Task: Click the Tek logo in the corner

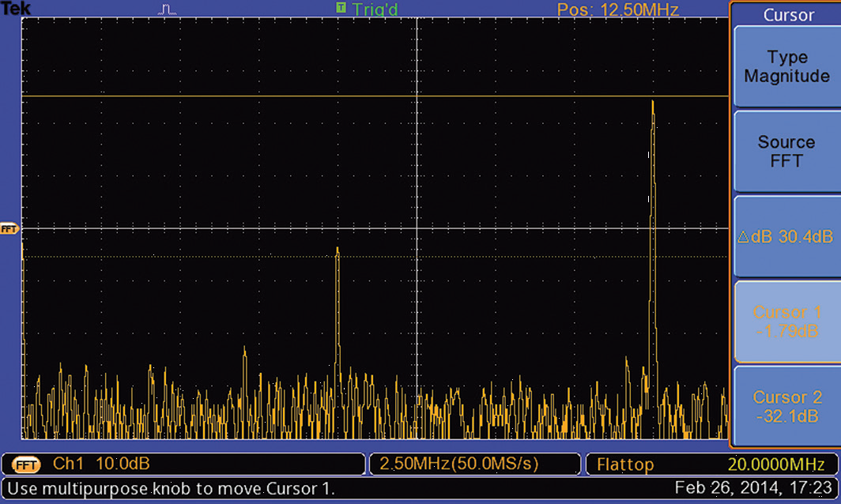Action: click(x=15, y=8)
